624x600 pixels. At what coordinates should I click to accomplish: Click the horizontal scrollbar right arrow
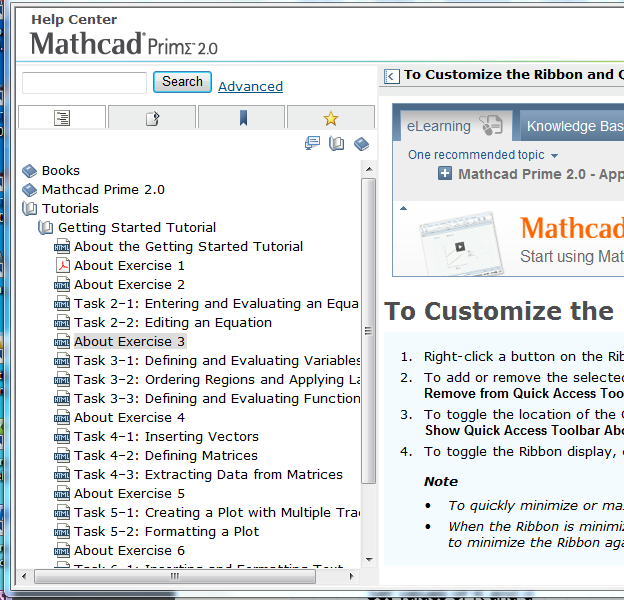(x=351, y=576)
